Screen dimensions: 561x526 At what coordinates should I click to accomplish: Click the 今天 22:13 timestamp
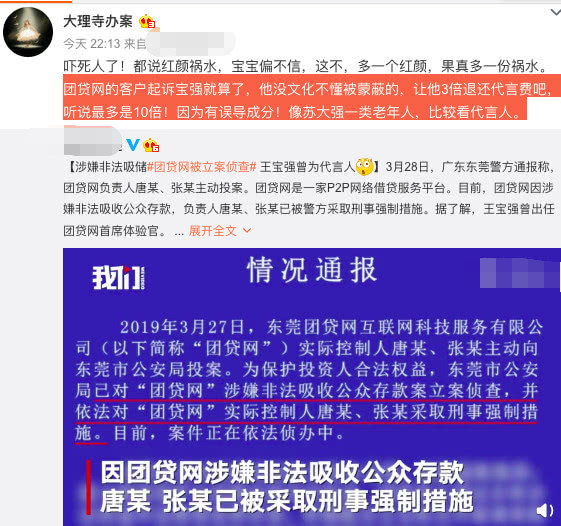click(x=92, y=44)
